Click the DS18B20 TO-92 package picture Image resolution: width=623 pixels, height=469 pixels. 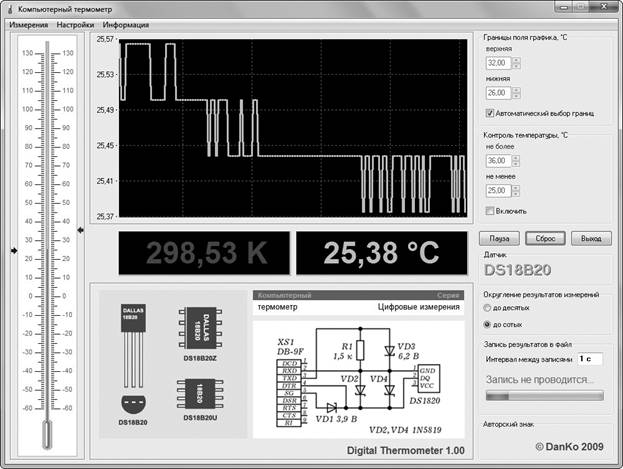click(x=133, y=359)
